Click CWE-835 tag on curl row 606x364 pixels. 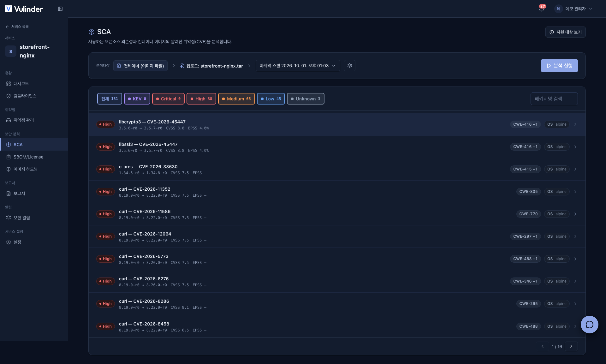(528, 192)
